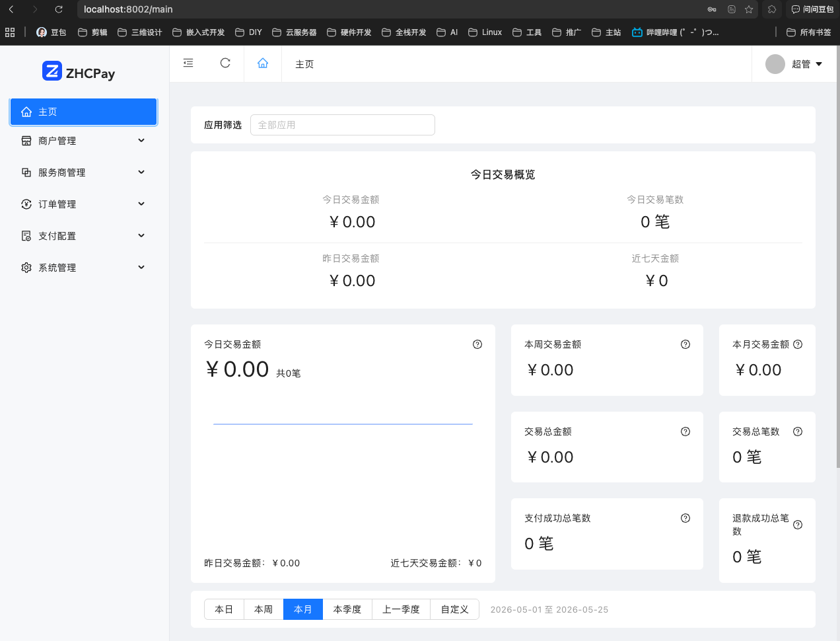Expand 订单管理 menu chevron

click(141, 204)
